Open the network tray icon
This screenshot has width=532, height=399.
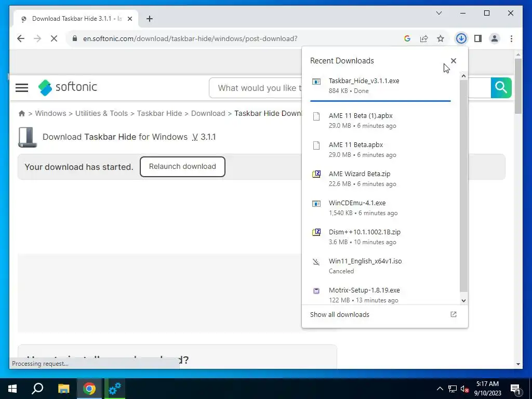pyautogui.click(x=453, y=389)
